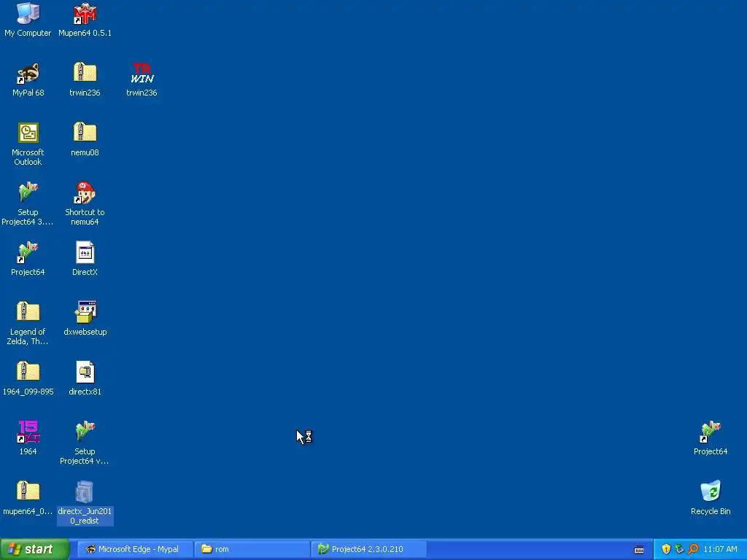
Task: Select the trwin236 zipped folder icon
Action: (x=85, y=72)
